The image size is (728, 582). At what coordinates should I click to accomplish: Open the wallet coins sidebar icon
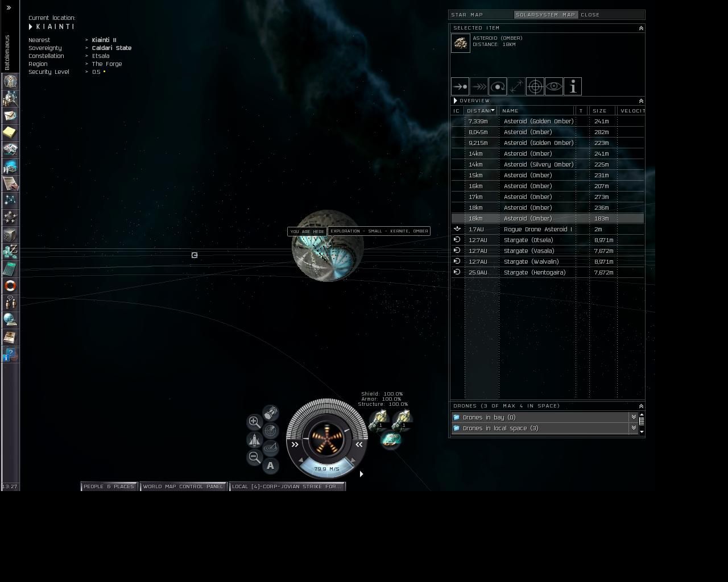click(10, 252)
